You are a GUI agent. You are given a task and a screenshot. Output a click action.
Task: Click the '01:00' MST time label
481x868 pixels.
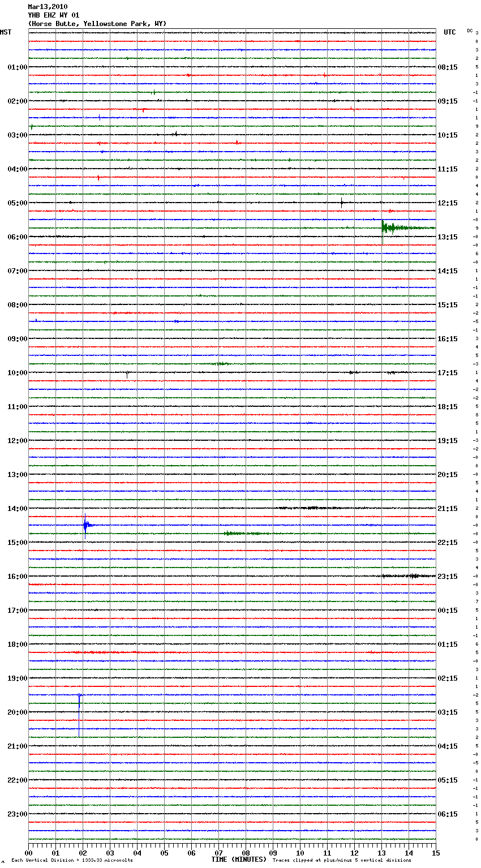18,67
